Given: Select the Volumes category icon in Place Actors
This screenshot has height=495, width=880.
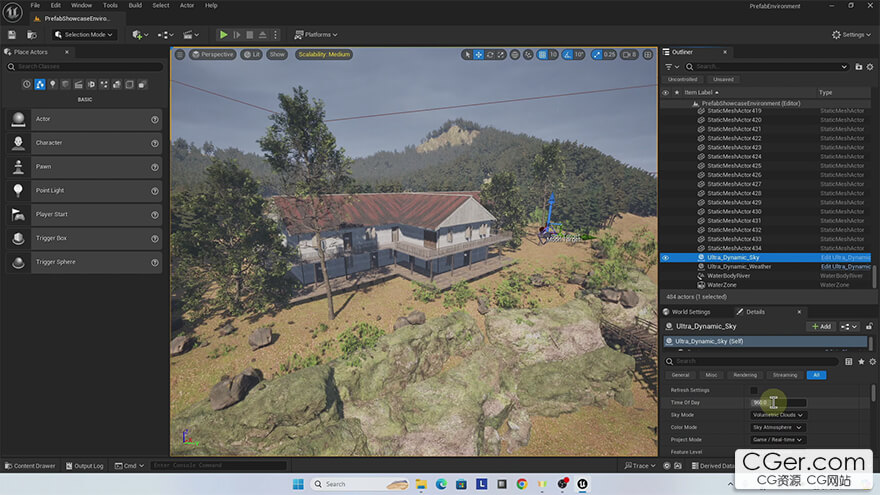Looking at the screenshot, I should click(x=130, y=84).
